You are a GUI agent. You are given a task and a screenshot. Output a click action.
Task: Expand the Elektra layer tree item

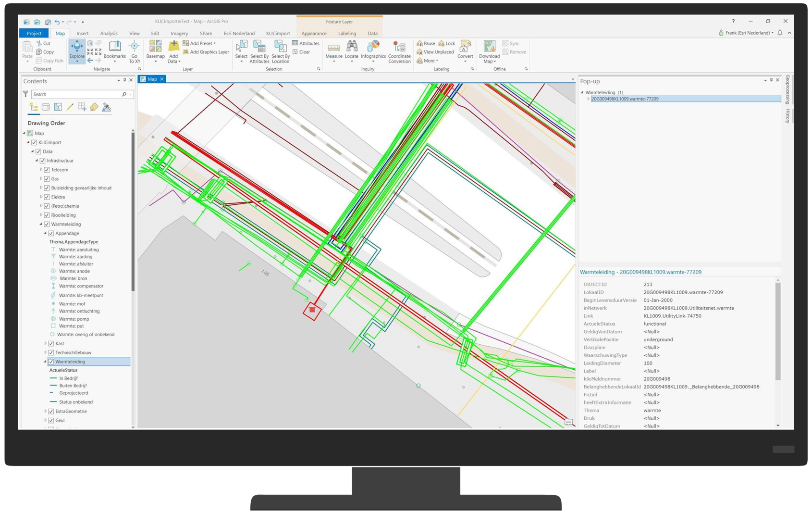coord(40,197)
